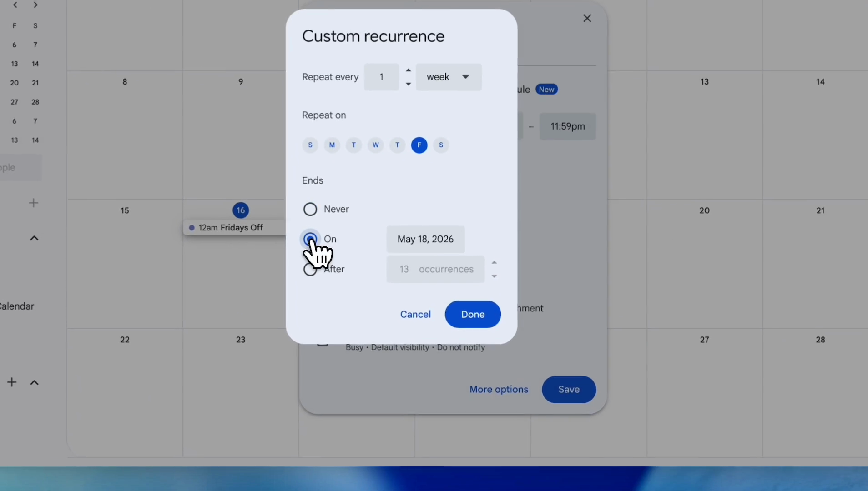Toggle Friday in the Repeat on days
868x491 pixels.
coord(419,145)
